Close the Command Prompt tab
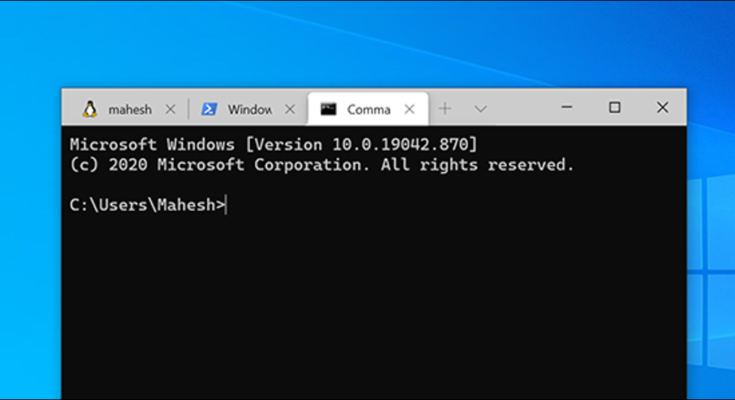735x400 pixels. (409, 109)
